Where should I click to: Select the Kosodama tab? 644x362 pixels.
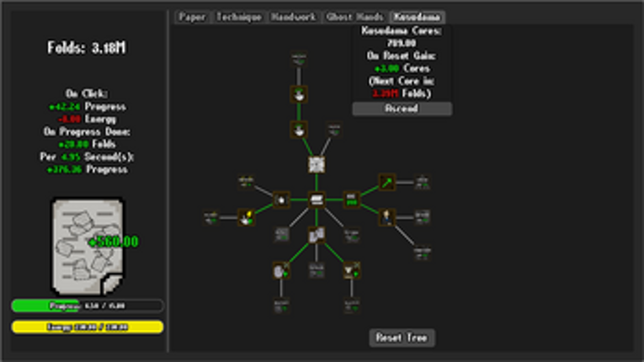[x=417, y=17]
